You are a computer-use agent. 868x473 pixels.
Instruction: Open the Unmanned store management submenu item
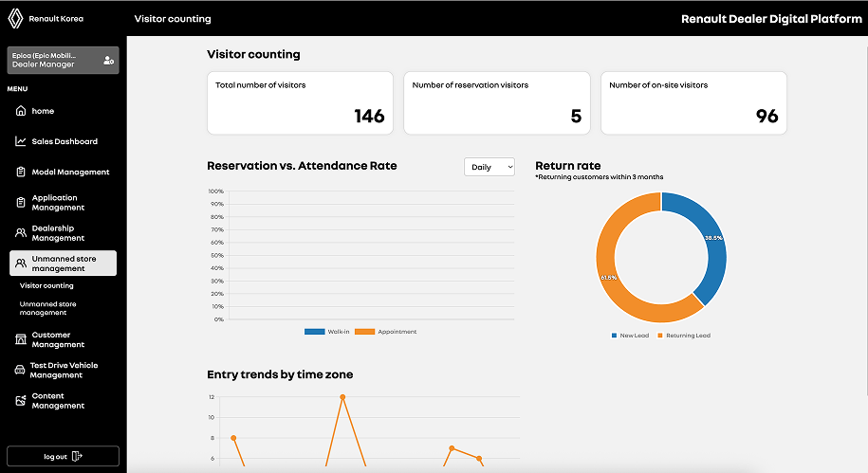48,309
